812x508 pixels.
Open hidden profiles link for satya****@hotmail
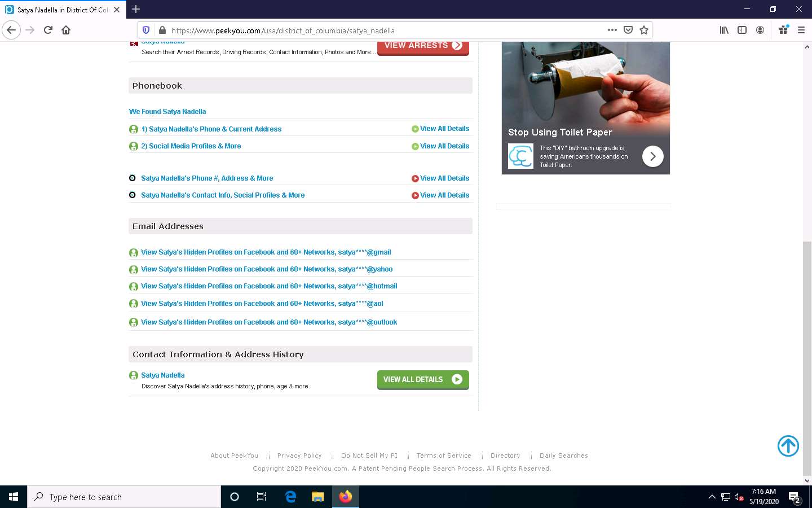[x=269, y=286]
